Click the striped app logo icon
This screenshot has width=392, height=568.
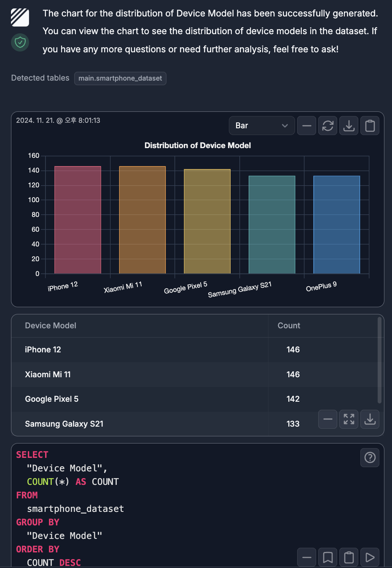click(x=20, y=17)
